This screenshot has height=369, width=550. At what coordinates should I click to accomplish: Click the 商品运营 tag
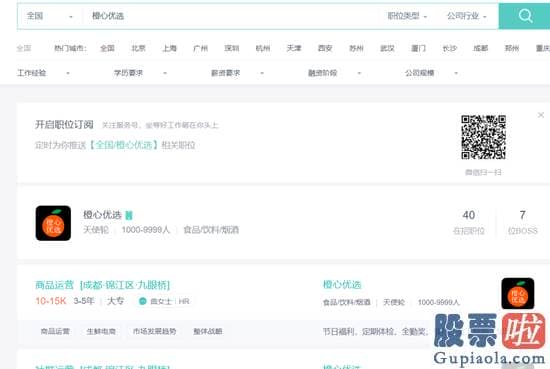[55, 331]
